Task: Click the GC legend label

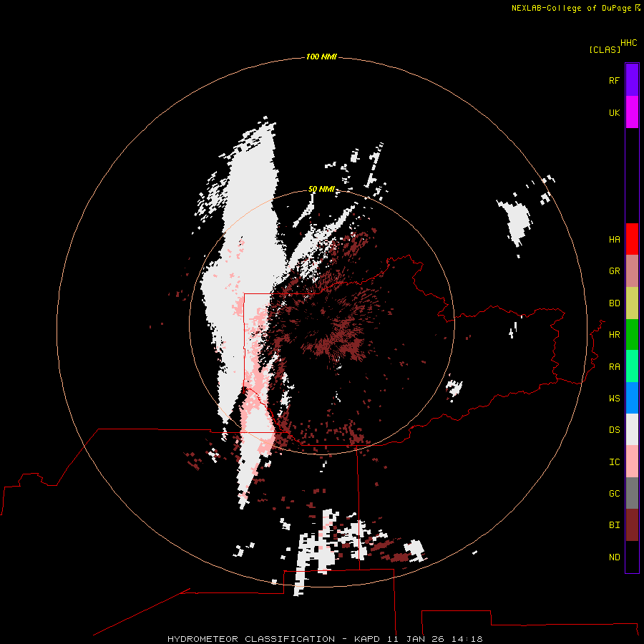Action: [614, 494]
